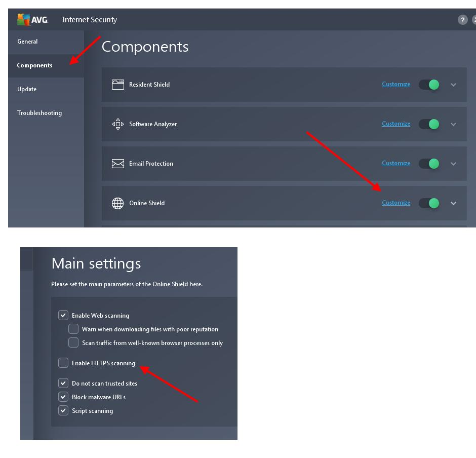The height and width of the screenshot is (458, 476).
Task: Click the Internet Security title text
Action: coord(90,20)
